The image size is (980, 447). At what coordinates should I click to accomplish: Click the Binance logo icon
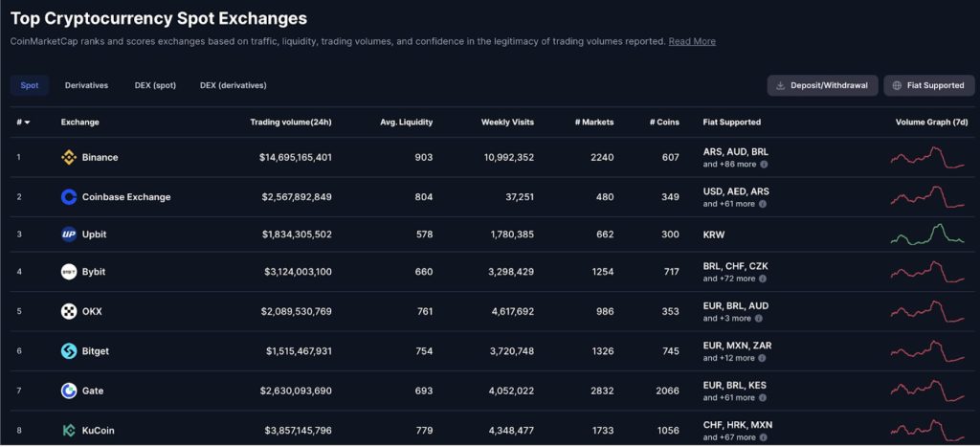click(69, 157)
